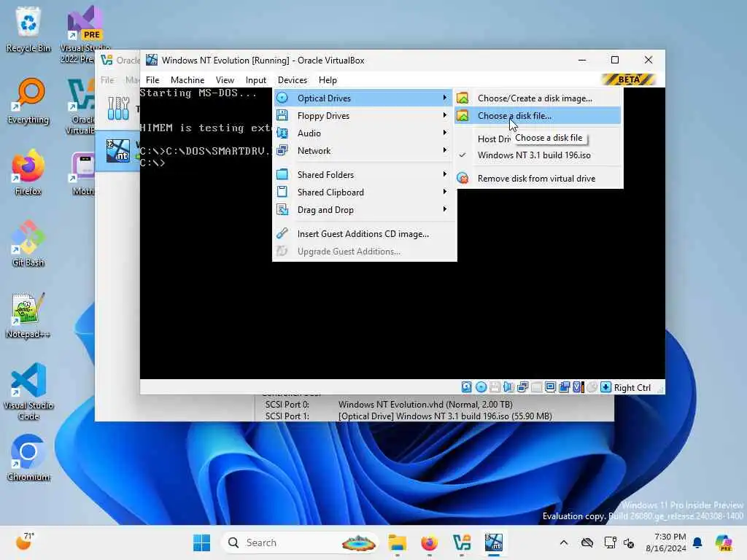Click the keyboard capture arrow icon
747x560 pixels.
605,387
